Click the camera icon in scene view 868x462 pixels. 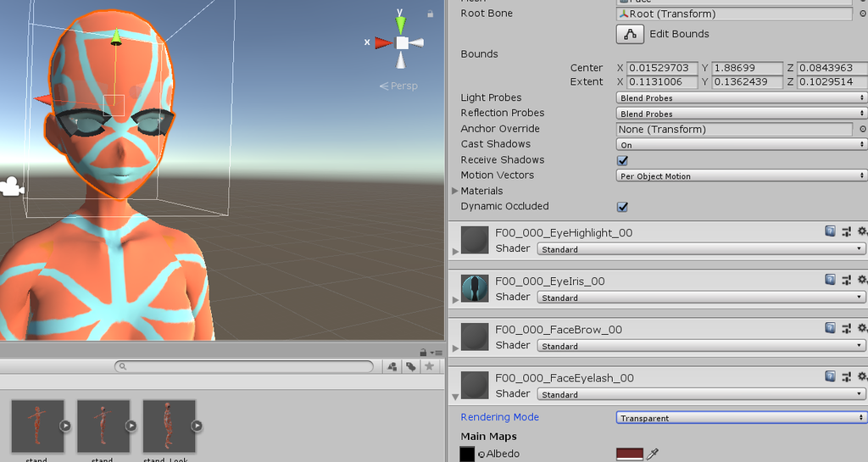point(11,186)
